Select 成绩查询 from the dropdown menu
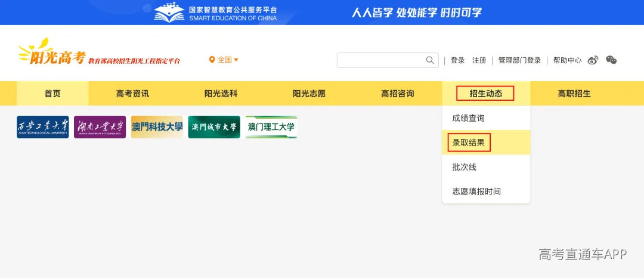644x278 pixels. 486,118
